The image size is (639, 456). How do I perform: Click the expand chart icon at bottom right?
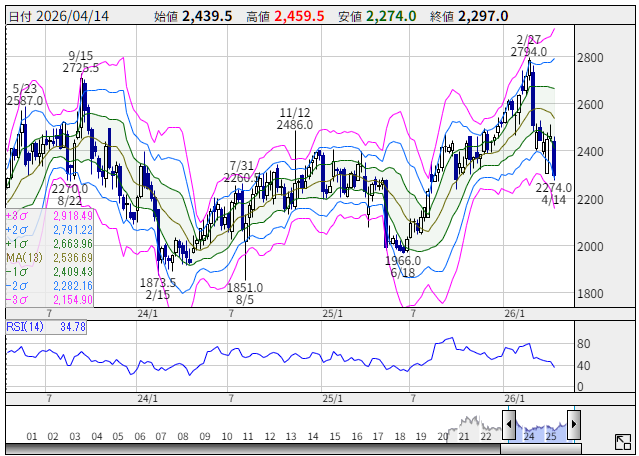[x=622, y=441]
